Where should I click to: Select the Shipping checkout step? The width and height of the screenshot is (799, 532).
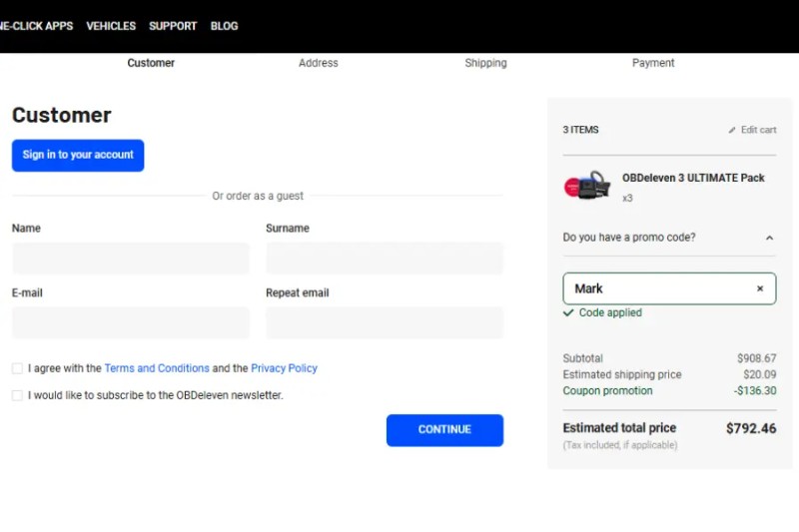point(485,63)
